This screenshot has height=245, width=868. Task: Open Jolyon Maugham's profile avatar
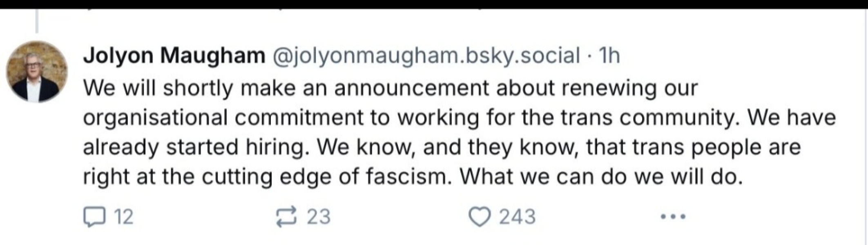pos(37,71)
